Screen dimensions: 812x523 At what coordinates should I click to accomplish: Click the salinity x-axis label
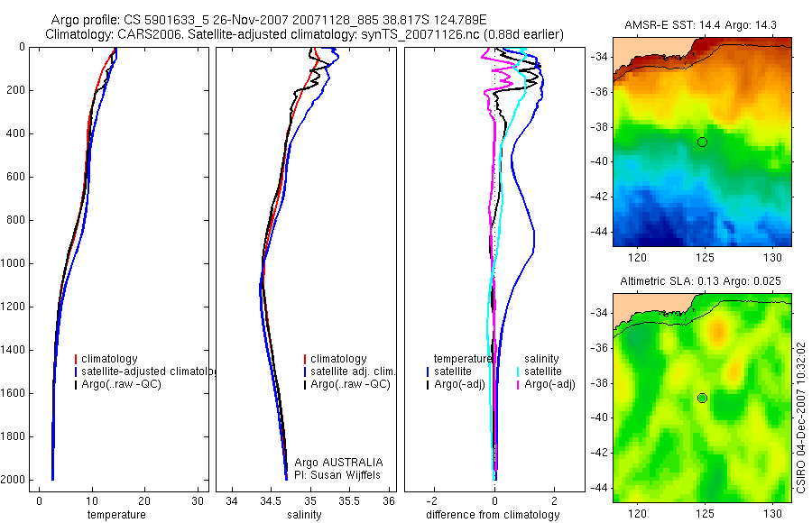pyautogui.click(x=304, y=515)
